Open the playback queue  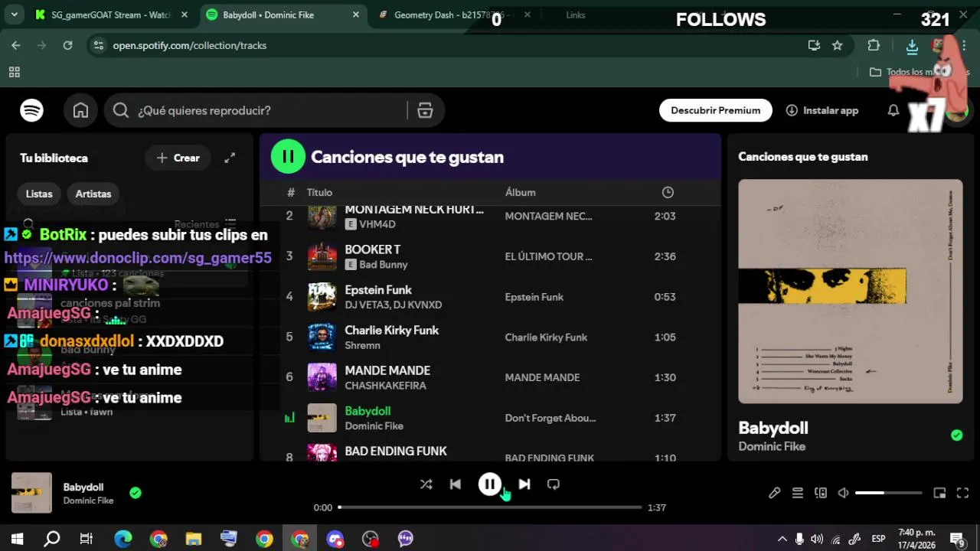coord(798,493)
